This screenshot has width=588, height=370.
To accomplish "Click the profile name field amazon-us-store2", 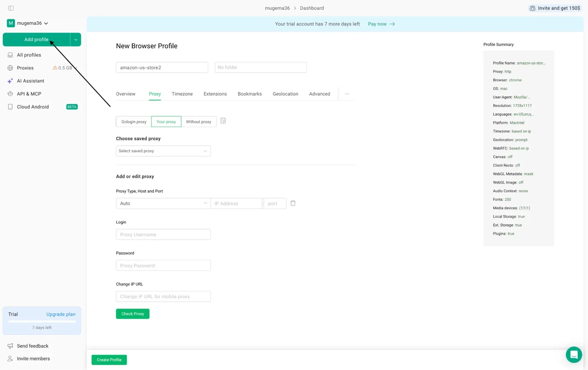I will tap(162, 67).
